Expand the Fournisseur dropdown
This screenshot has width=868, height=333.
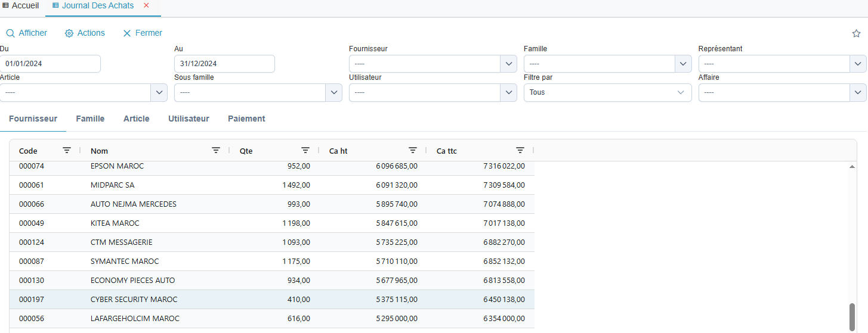tap(508, 64)
